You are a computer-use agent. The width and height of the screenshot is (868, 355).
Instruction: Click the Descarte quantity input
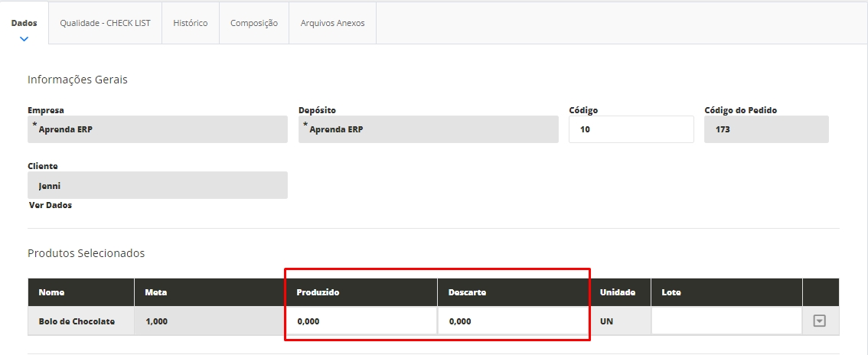[513, 321]
